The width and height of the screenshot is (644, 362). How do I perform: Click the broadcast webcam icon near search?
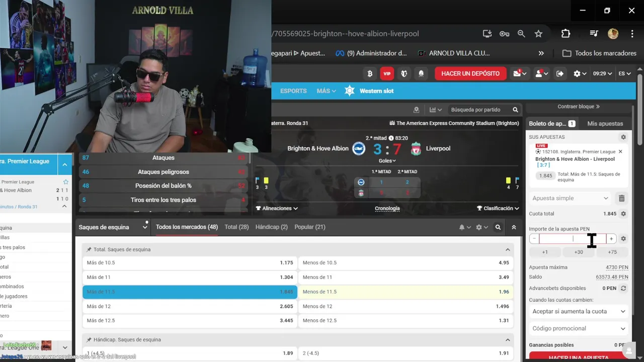416,110
